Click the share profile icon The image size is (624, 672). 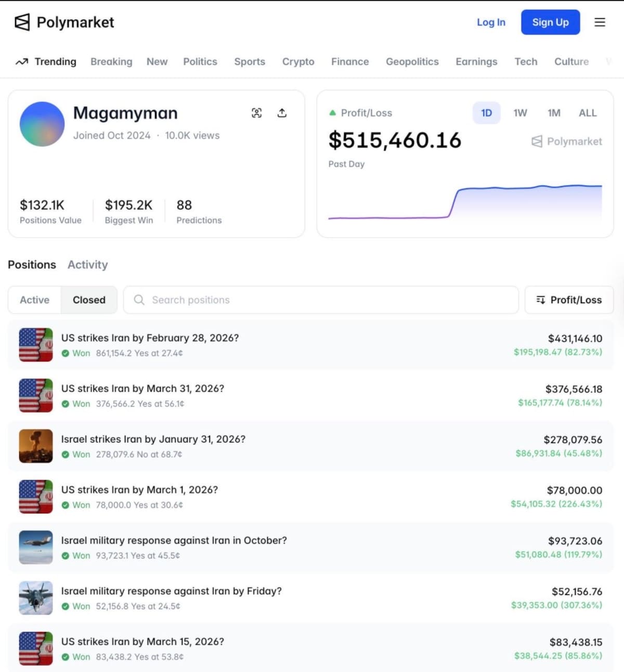[x=282, y=112]
